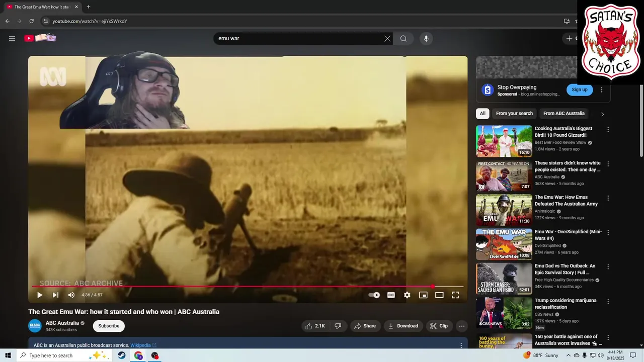Open the YouTube guide hamburger menu

[x=12, y=38]
